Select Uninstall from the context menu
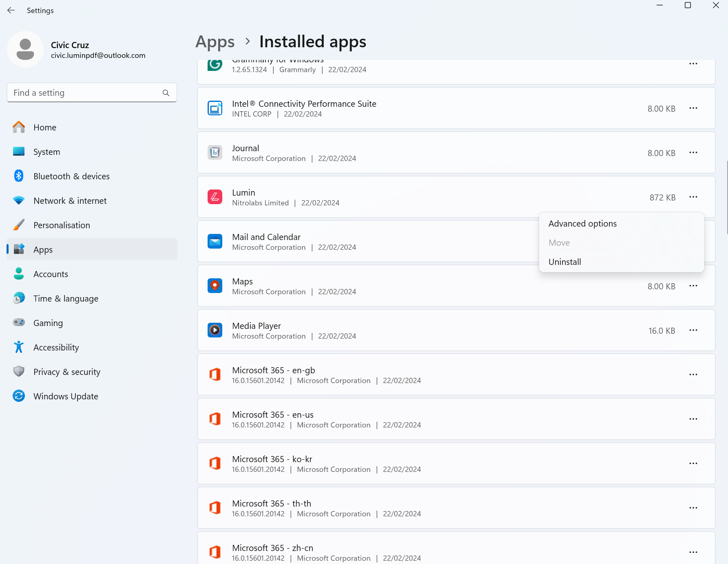The image size is (728, 564). click(565, 262)
